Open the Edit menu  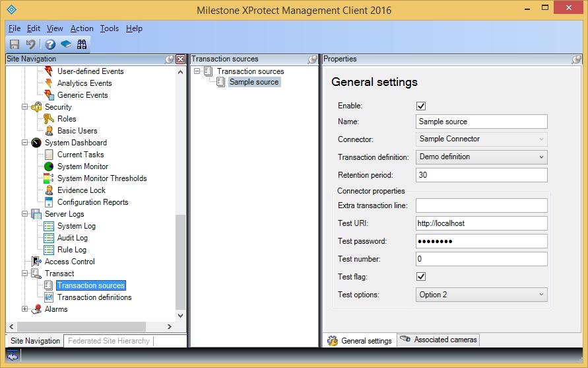(34, 28)
